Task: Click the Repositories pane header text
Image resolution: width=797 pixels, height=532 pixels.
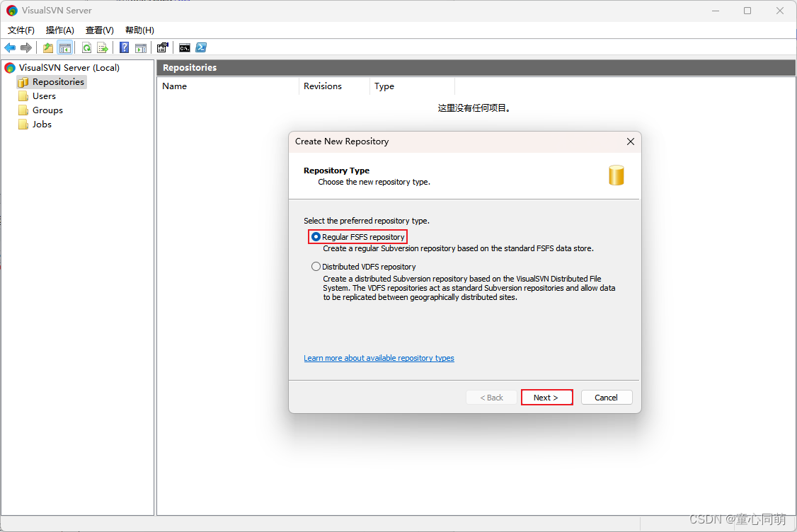Action: click(190, 68)
